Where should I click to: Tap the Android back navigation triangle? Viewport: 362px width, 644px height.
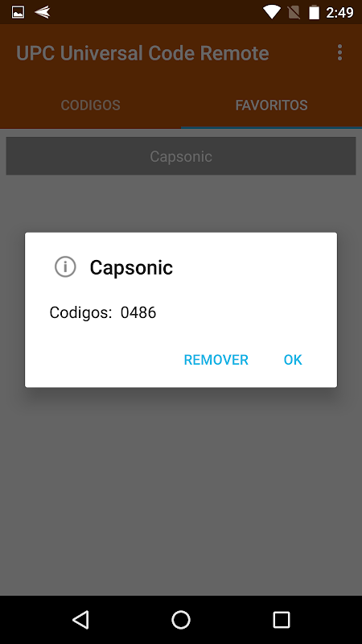(x=81, y=619)
